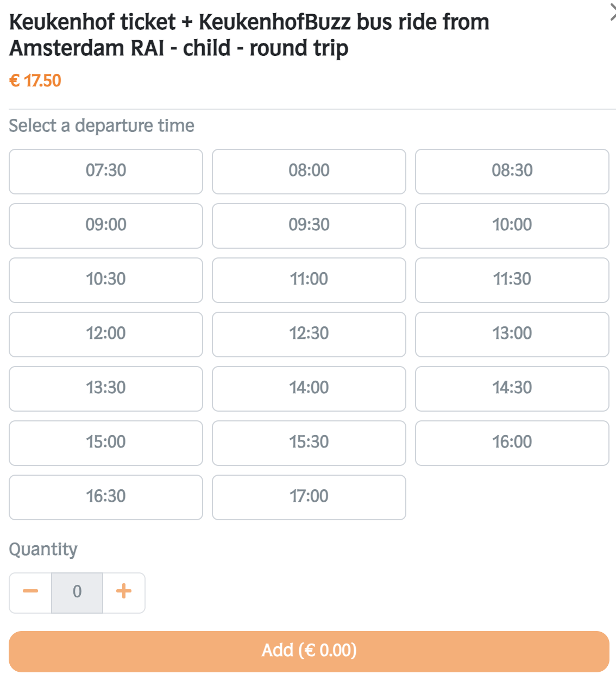Select 10:00 as departure time
The width and height of the screenshot is (616, 681).
point(512,225)
